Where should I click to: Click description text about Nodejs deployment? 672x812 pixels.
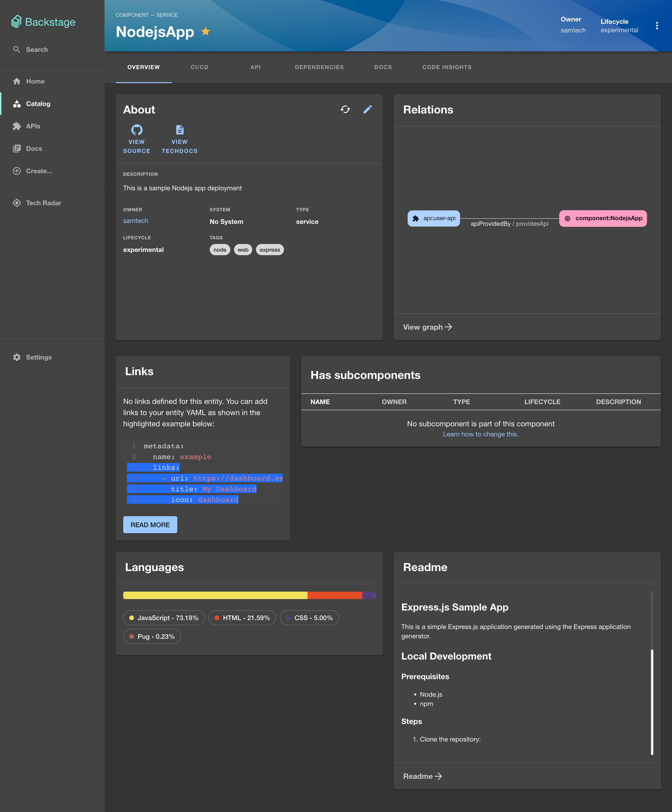182,188
